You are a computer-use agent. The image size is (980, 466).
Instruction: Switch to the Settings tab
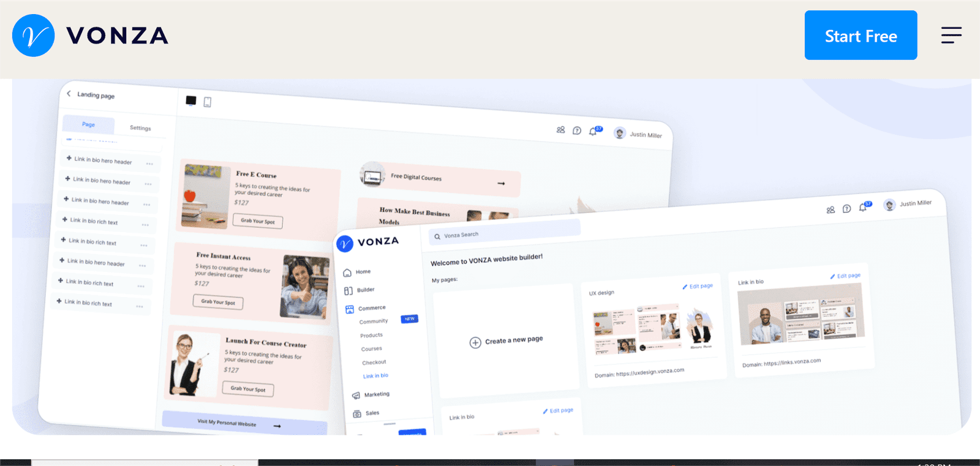(x=140, y=128)
